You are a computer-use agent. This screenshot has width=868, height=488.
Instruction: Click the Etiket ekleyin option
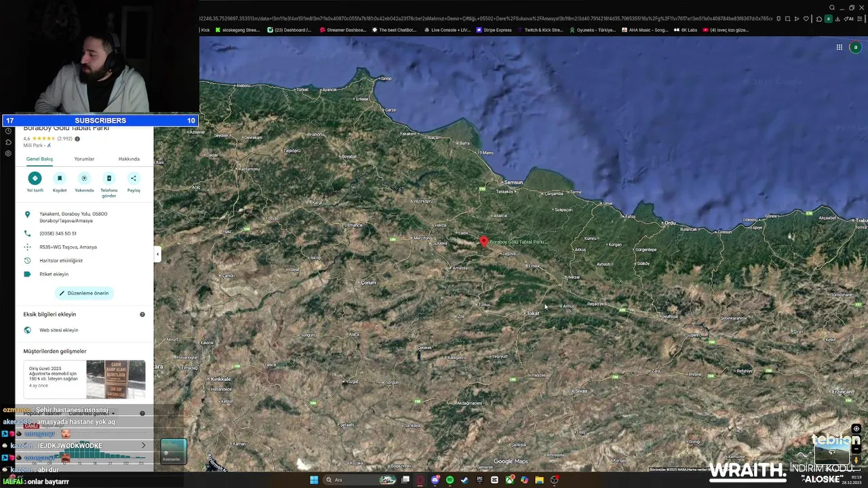[x=54, y=274]
